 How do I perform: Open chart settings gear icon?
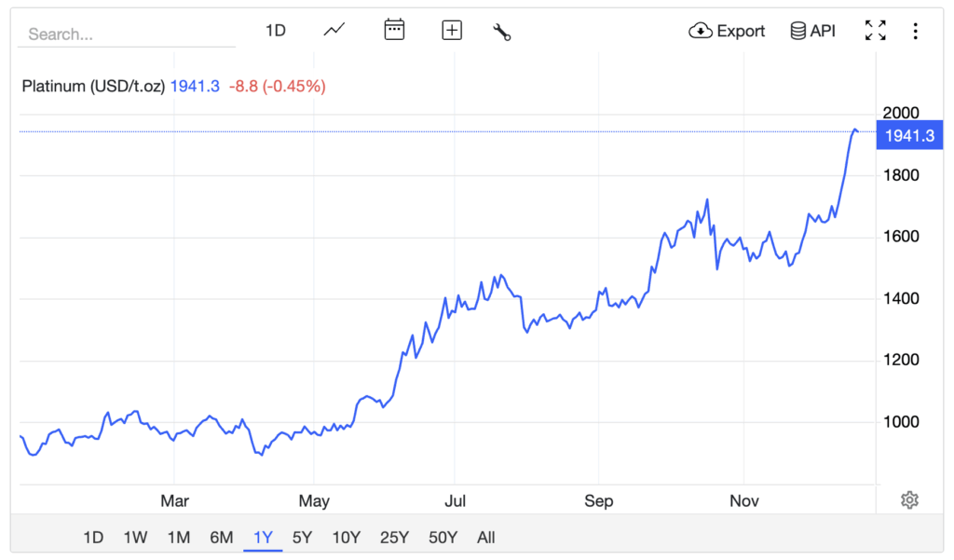tap(909, 500)
